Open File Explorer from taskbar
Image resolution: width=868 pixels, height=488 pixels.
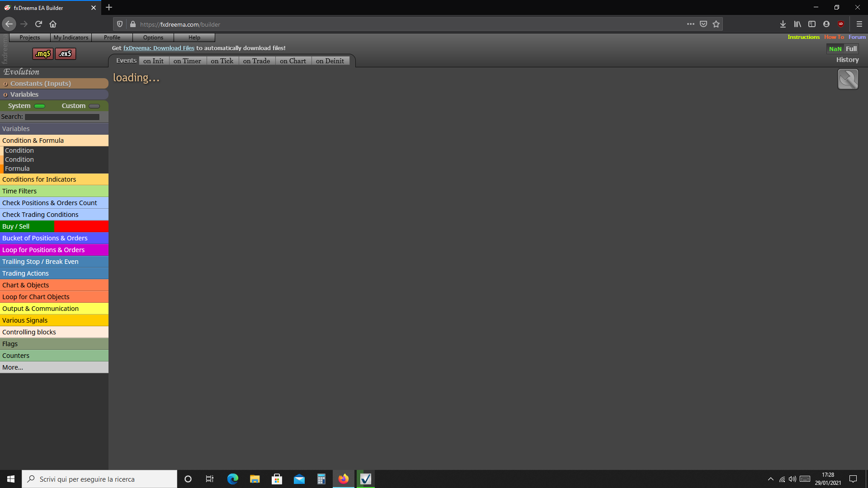[255, 479]
